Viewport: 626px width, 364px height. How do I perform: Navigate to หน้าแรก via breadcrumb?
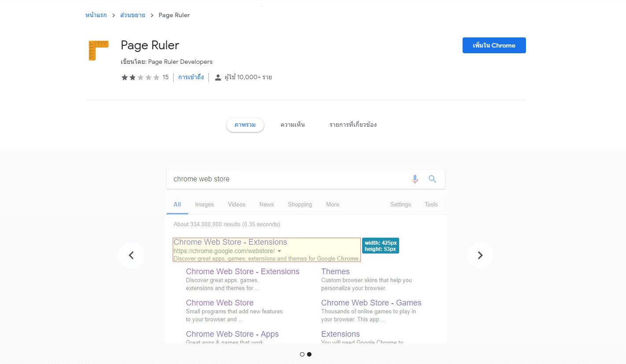click(95, 15)
